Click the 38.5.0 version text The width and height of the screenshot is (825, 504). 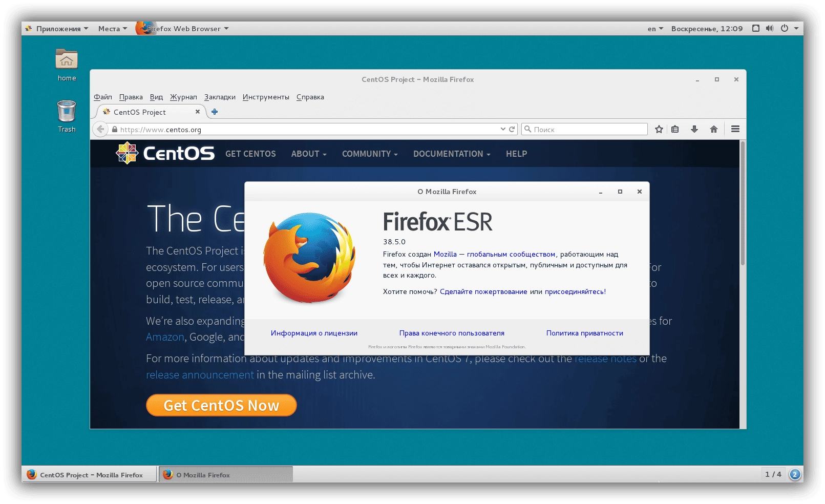click(x=394, y=242)
